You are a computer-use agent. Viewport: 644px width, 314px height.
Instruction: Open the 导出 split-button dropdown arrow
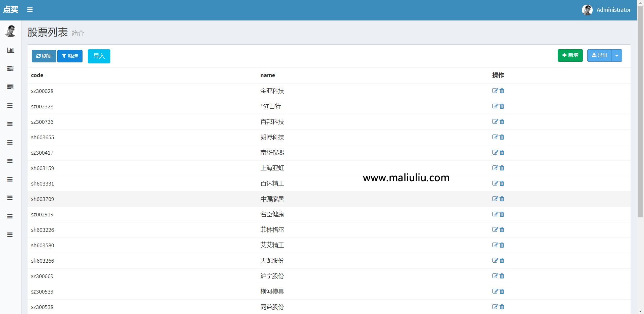(x=617, y=55)
